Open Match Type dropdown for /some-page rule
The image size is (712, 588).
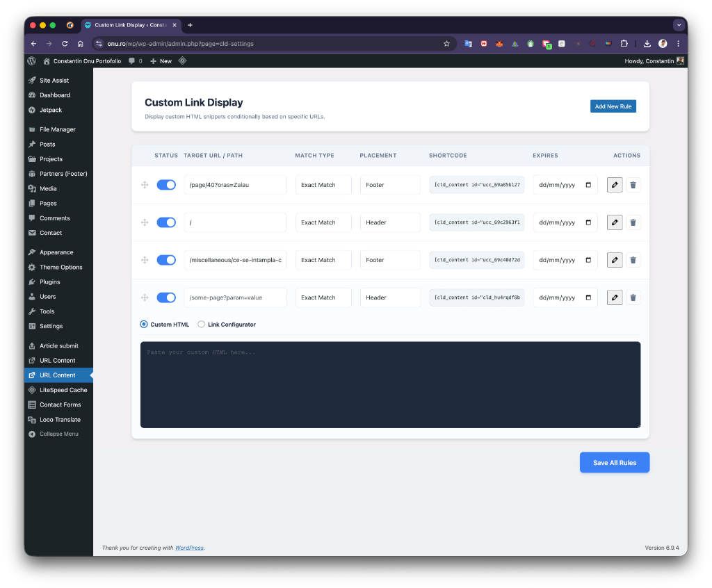coord(323,298)
